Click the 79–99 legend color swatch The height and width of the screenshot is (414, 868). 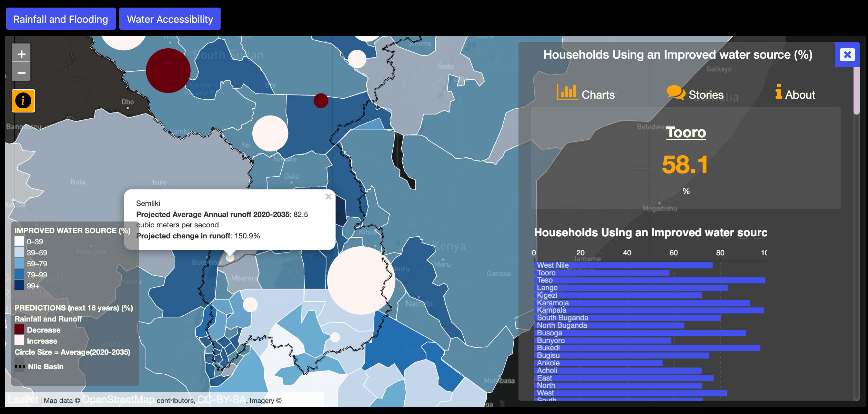(19, 275)
